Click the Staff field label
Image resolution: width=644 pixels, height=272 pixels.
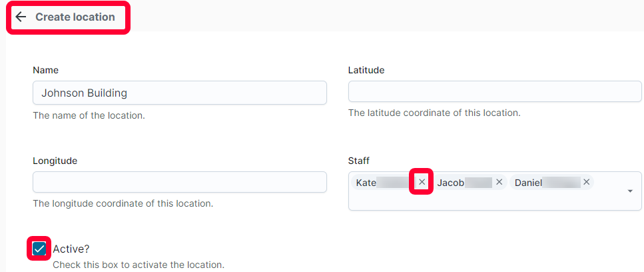(x=358, y=161)
